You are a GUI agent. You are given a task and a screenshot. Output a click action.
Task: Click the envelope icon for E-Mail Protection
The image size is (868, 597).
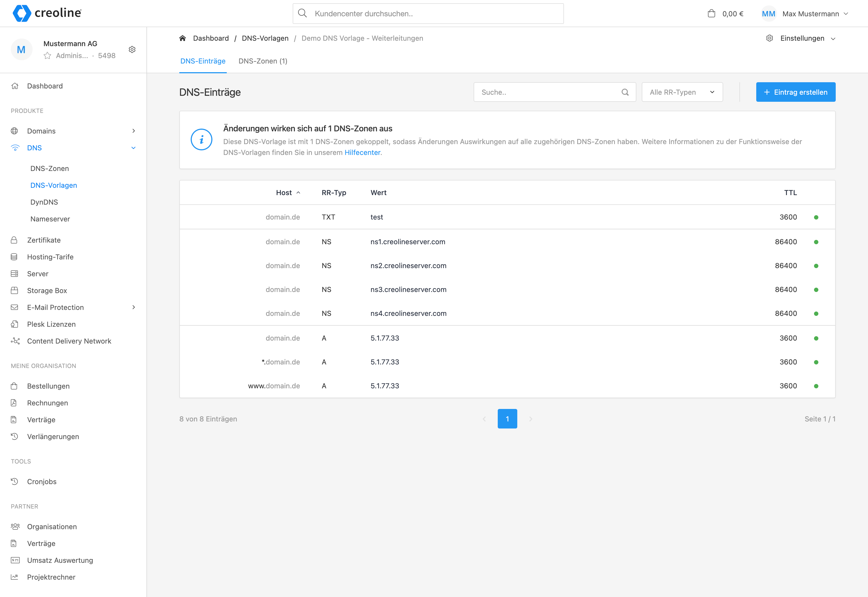point(15,307)
